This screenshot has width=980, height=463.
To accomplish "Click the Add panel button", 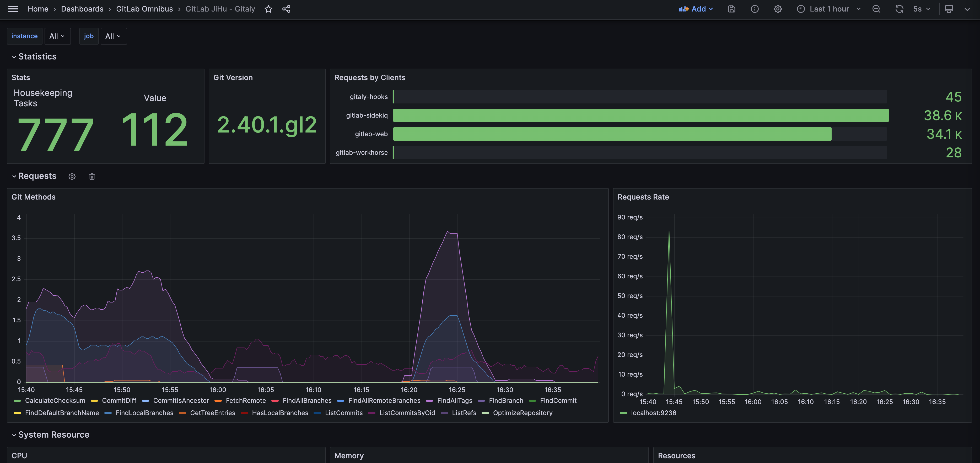I will pos(696,9).
